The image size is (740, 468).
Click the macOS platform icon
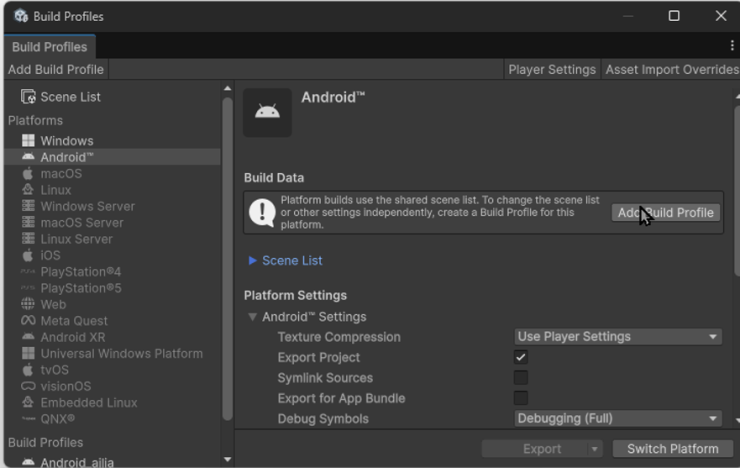tap(28, 174)
